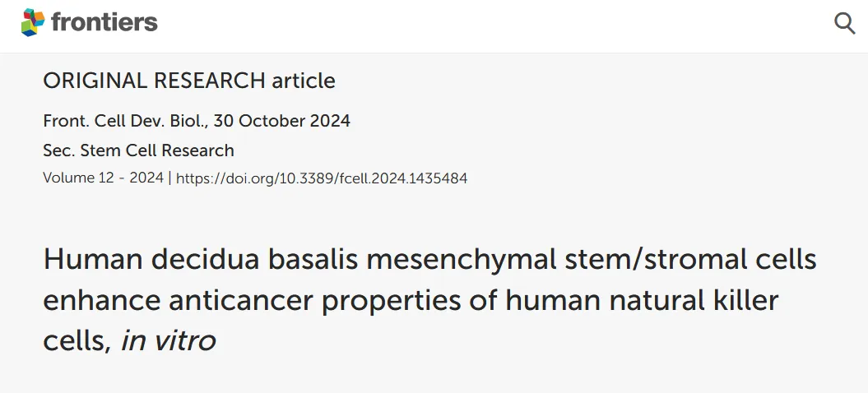Click 'stem/stromal cells' in the title
Image resolution: width=868 pixels, height=393 pixels.
point(690,260)
